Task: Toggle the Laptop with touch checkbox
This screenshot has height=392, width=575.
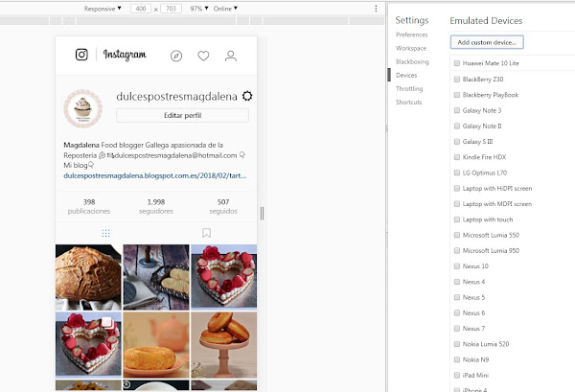Action: pos(457,219)
